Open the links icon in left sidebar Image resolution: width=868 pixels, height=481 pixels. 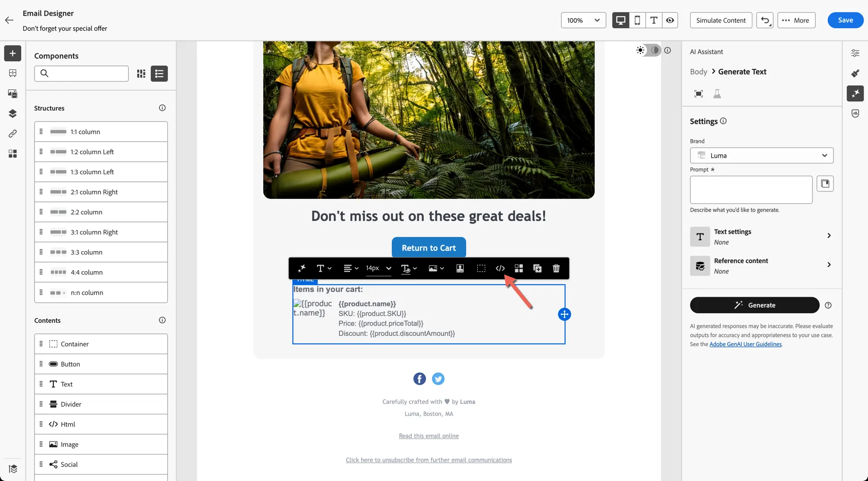click(13, 134)
